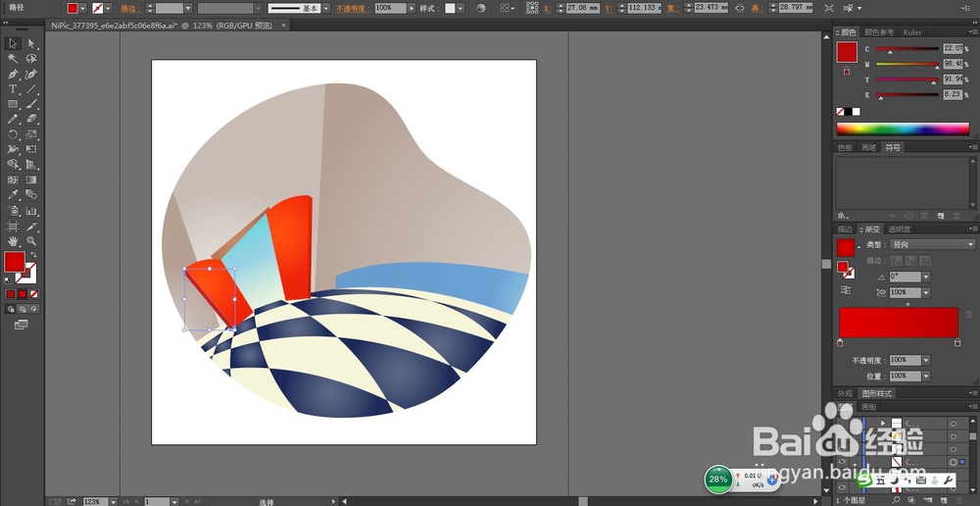This screenshot has width=980, height=506.
Task: Select the Pen tool
Action: [x=13, y=74]
